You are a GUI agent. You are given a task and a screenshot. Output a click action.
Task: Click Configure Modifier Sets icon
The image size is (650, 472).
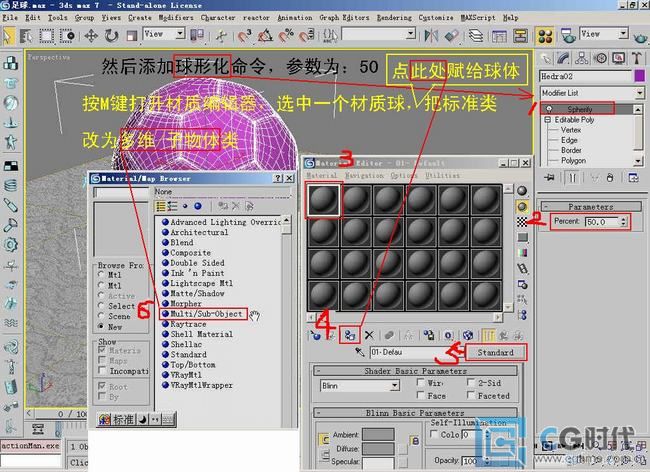point(633,178)
